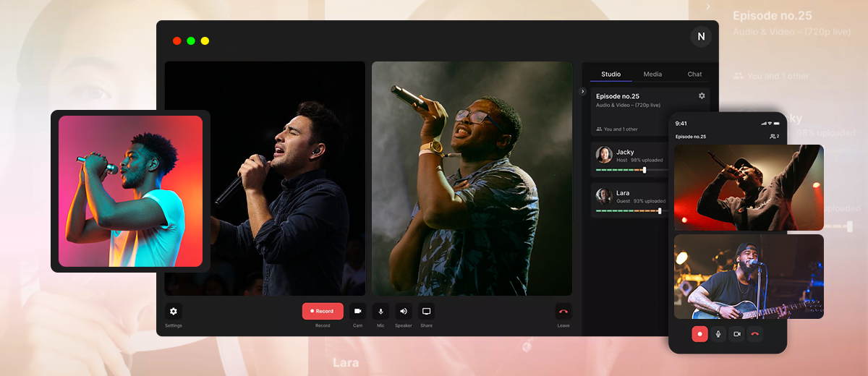This screenshot has width=868, height=376.
Task: Click the 'You and 1 other' participants text
Action: pos(621,129)
